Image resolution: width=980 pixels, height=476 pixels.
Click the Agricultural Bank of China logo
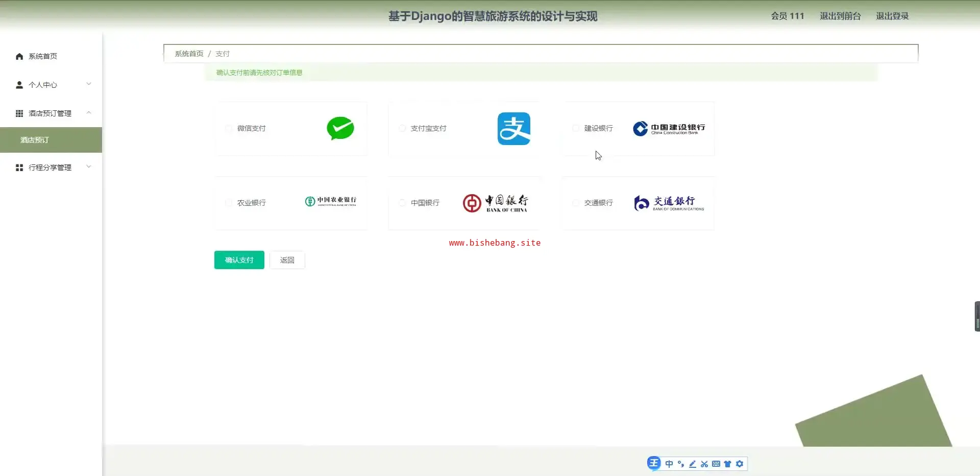tap(331, 201)
